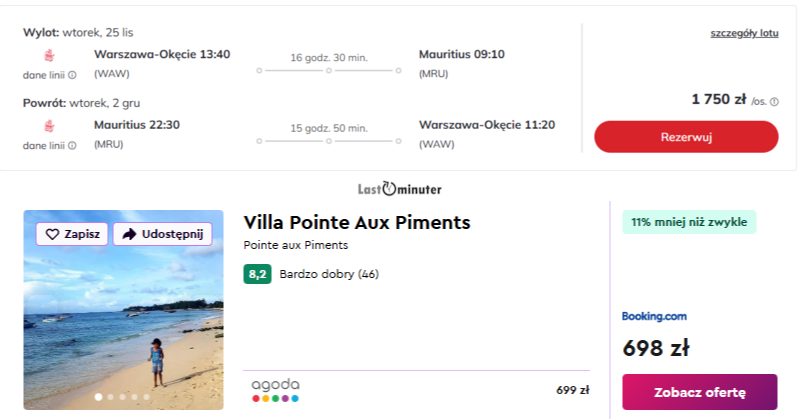Click the return flight airline logo
This screenshot has height=419, width=800.
click(x=50, y=126)
